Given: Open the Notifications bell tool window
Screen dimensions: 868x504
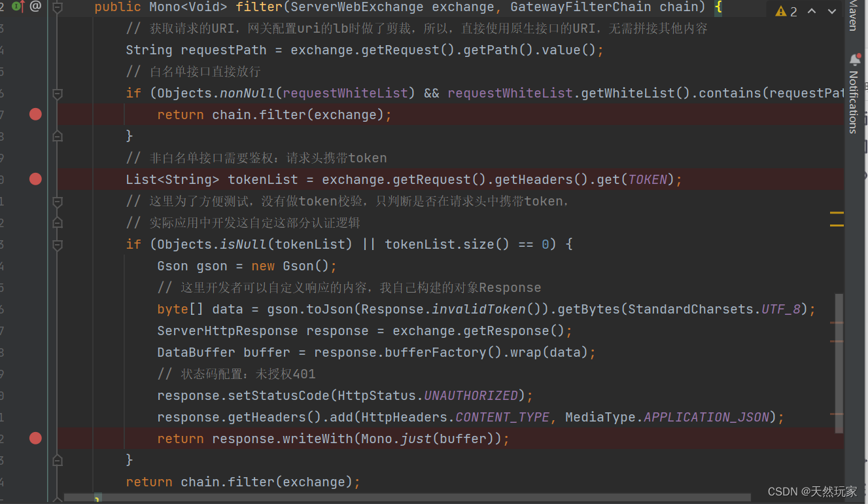Looking at the screenshot, I should click(854, 60).
